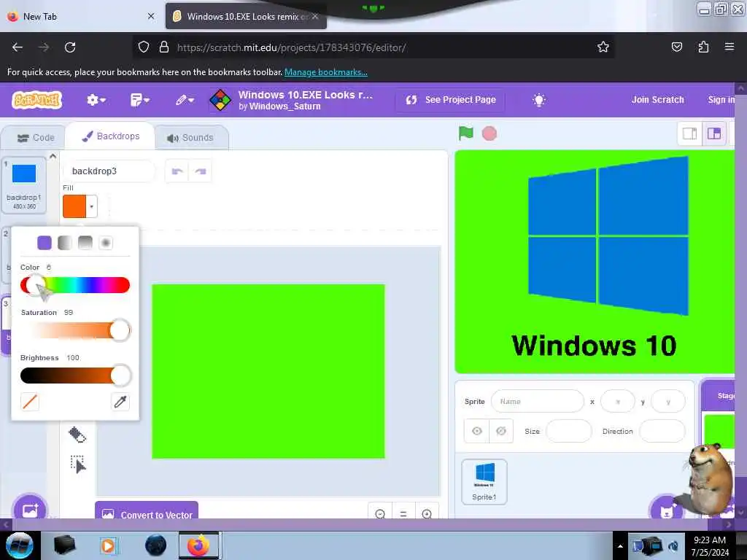Click the Windows Start orb

click(x=20, y=545)
